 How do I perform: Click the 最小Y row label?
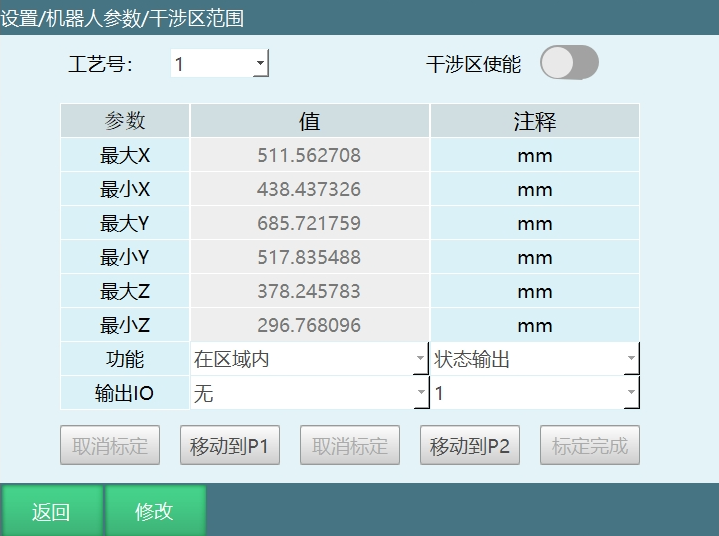pyautogui.click(x=125, y=257)
